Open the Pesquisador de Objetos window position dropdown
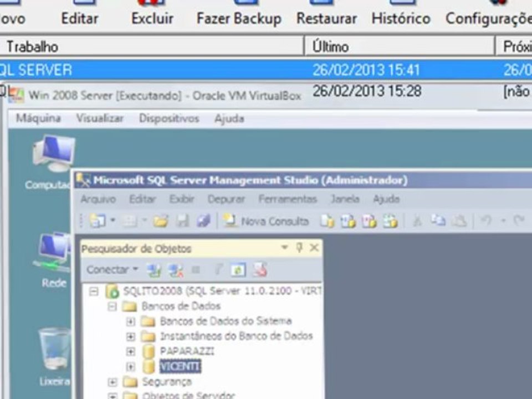 [284, 248]
